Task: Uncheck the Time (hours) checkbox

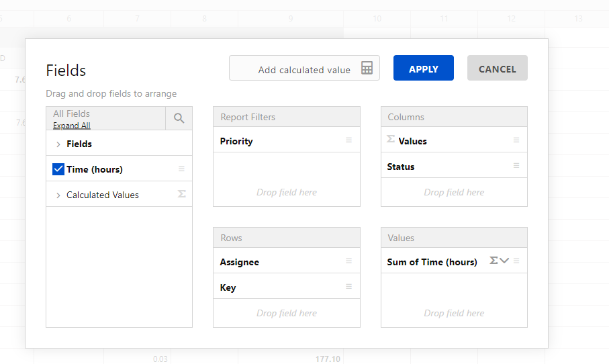Action: [58, 169]
